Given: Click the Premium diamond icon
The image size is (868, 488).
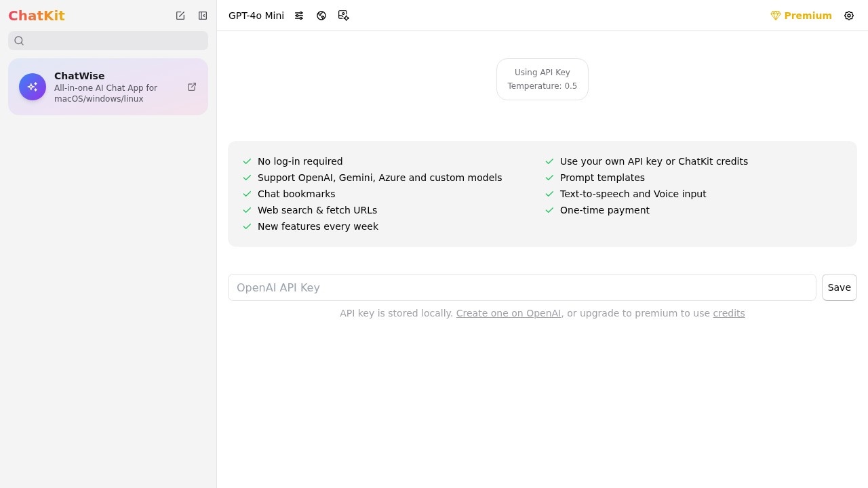Looking at the screenshot, I should coord(776,16).
